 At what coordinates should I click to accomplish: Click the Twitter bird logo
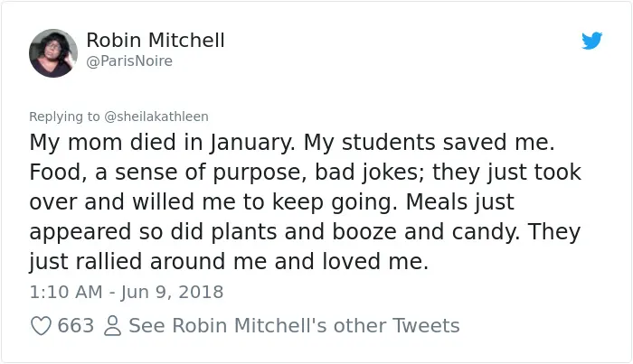pyautogui.click(x=591, y=41)
